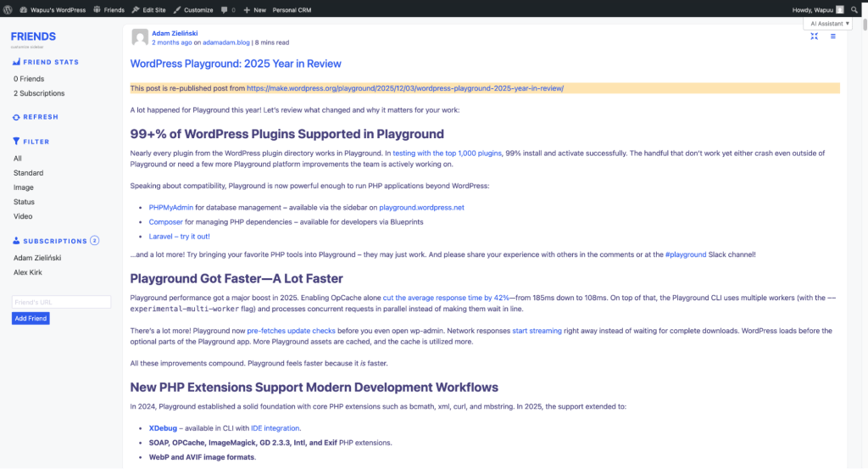Viewport: 868px width, 469px height.
Task: Click the Refresh sidebar heading
Action: [x=40, y=117]
